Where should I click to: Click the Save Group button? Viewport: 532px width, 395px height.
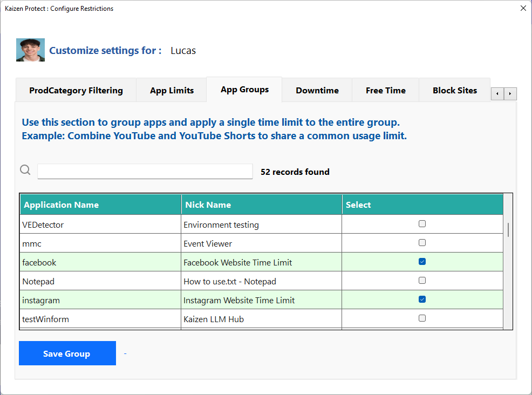click(67, 353)
